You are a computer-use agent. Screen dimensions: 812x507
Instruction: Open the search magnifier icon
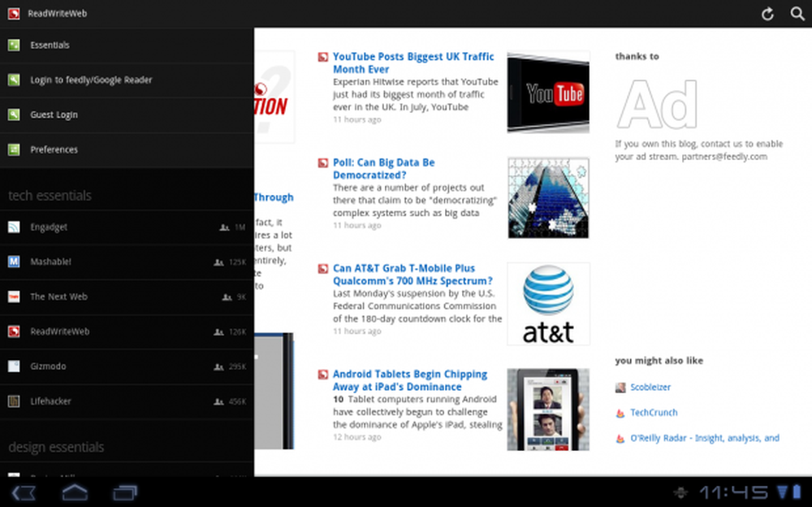pos(797,14)
